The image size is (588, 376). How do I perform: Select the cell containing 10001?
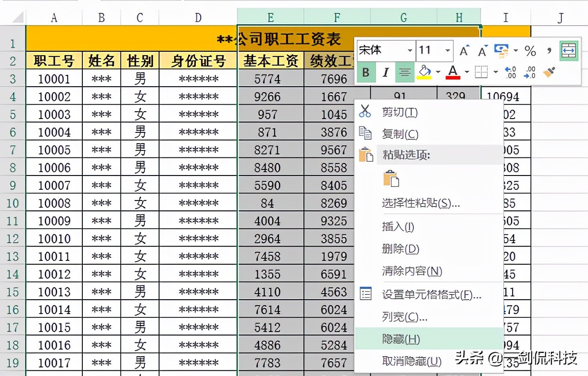(53, 78)
